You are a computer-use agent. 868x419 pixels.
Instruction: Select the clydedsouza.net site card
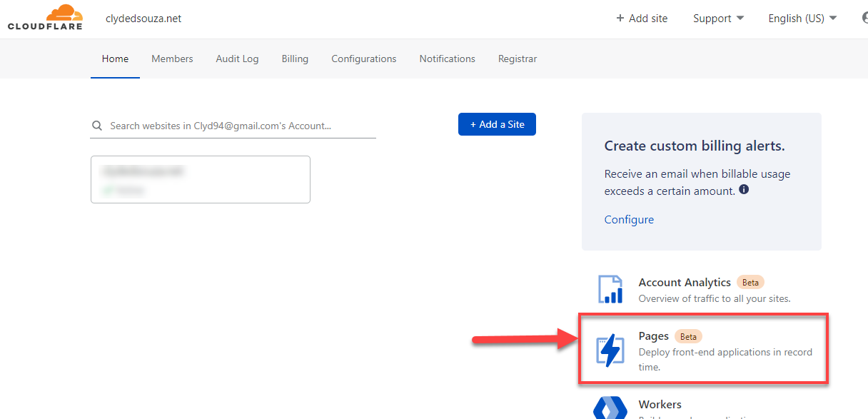coord(201,179)
